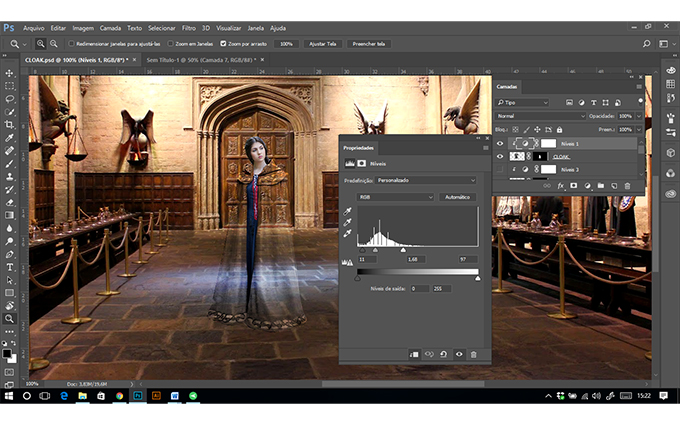
Task: Open the Camadas panel menu
Action: (x=639, y=87)
